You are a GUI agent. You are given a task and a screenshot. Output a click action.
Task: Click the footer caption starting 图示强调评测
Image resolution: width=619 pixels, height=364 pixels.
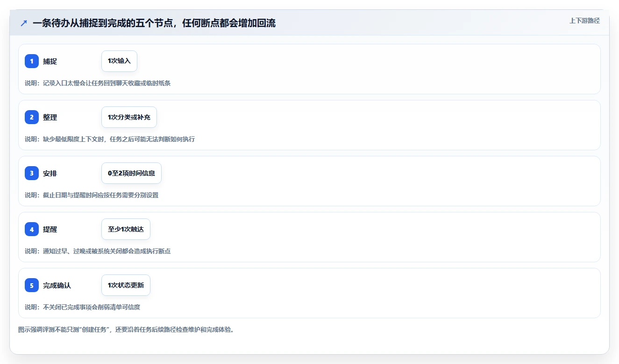(x=126, y=329)
